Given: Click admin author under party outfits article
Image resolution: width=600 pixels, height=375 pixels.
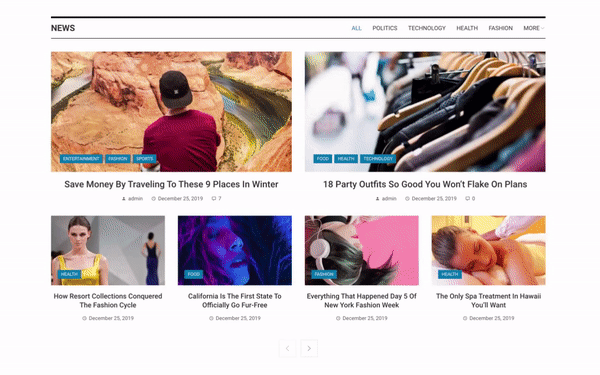Looking at the screenshot, I should point(386,199).
